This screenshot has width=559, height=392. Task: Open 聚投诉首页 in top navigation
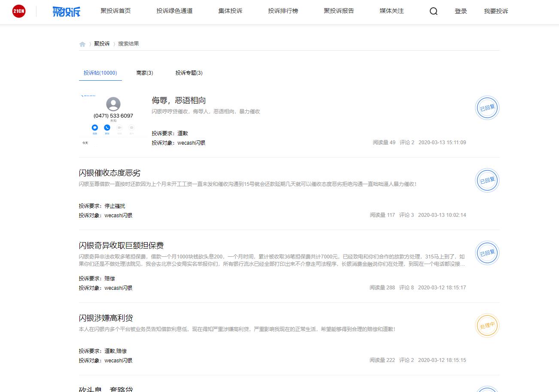tap(115, 11)
